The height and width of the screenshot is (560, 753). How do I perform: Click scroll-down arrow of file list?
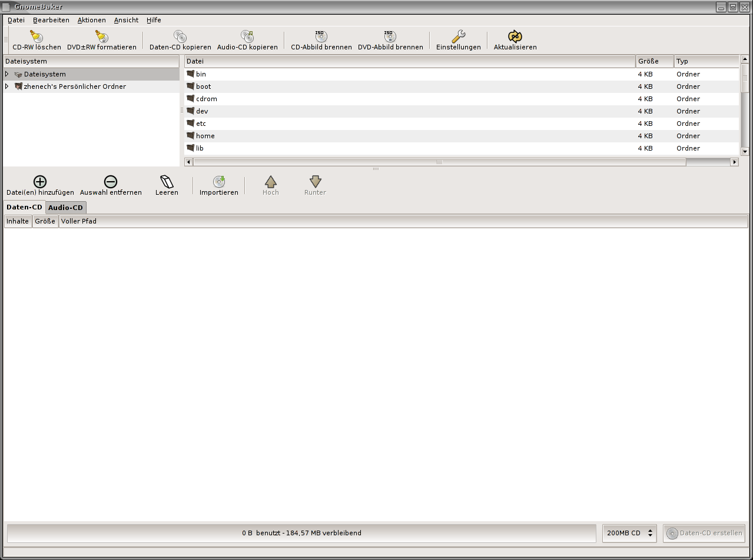745,151
